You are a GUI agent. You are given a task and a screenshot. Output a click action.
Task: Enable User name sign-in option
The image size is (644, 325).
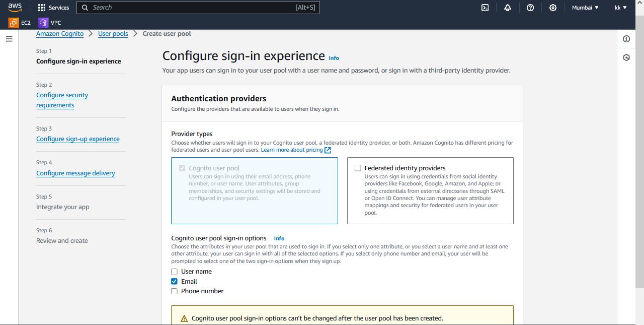pyautogui.click(x=175, y=272)
